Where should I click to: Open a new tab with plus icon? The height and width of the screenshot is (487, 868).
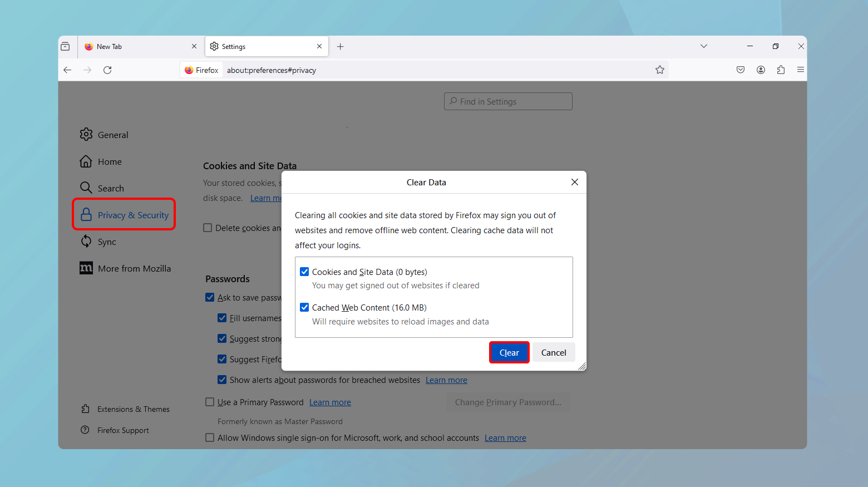pyautogui.click(x=341, y=47)
